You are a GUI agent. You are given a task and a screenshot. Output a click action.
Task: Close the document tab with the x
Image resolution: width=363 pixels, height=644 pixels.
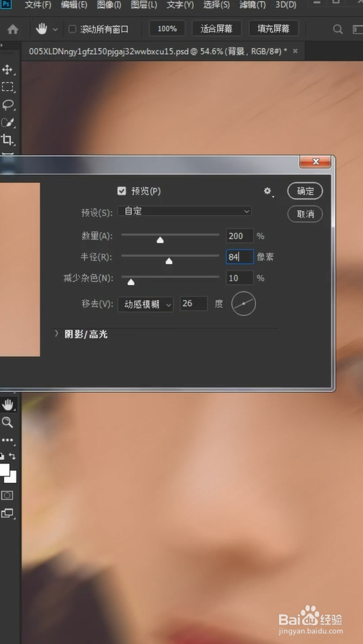tap(295, 51)
